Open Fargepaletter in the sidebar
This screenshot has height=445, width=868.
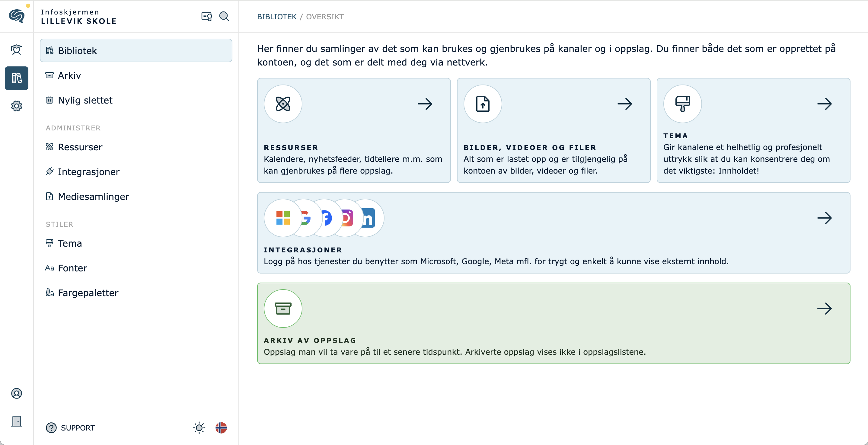tap(88, 293)
